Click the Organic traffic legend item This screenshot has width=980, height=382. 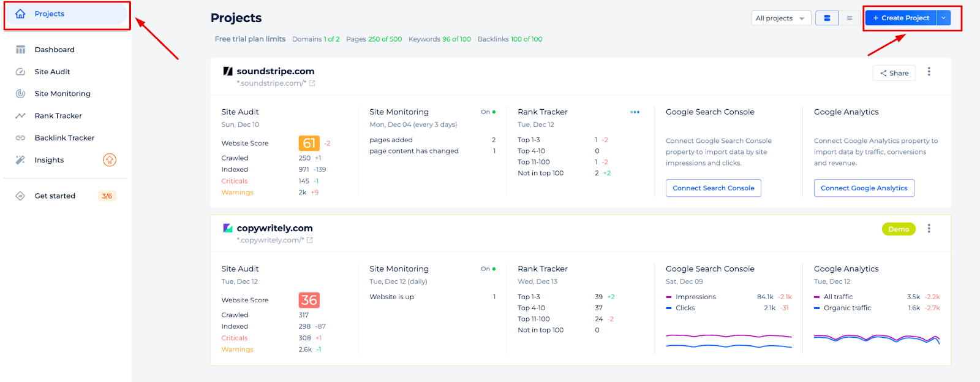click(x=843, y=308)
